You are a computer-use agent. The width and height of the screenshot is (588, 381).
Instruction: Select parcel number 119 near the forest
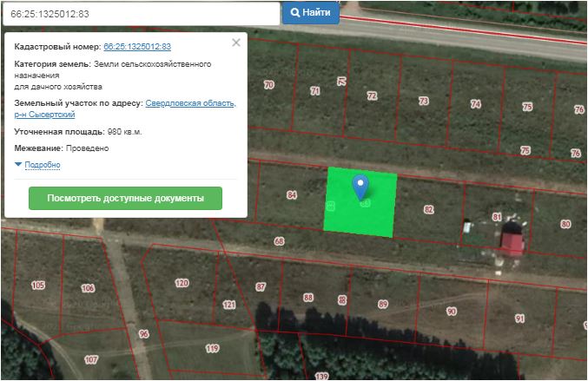click(x=212, y=348)
